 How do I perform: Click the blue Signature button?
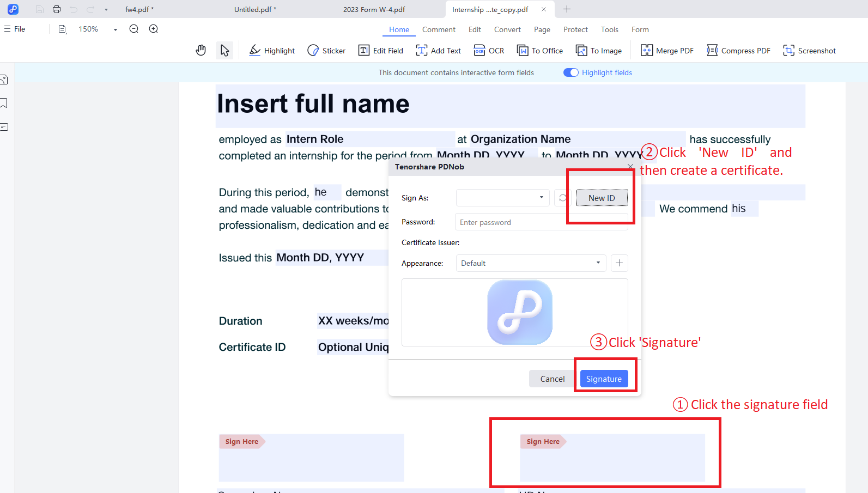[x=604, y=379]
